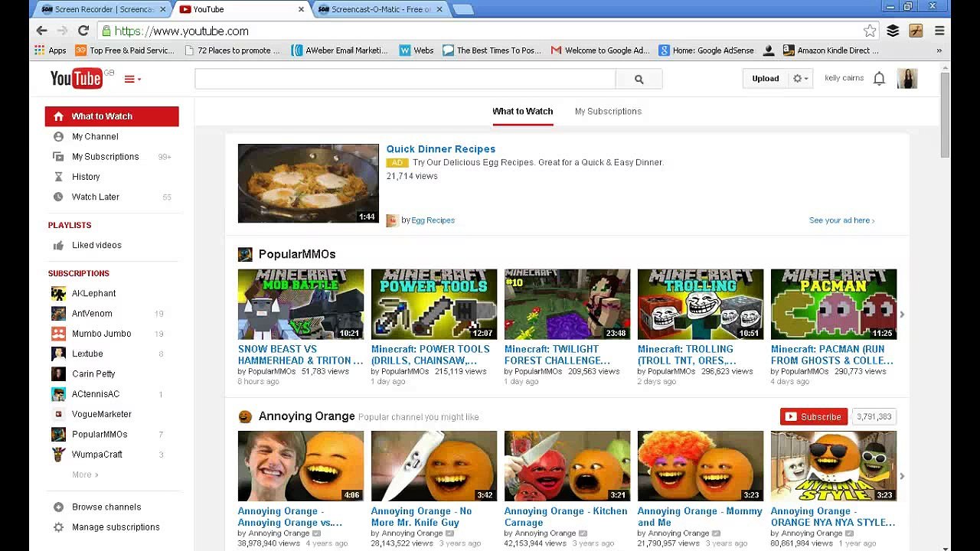Play the Snow Beast vs Hammerhead video thumbnail

point(301,304)
